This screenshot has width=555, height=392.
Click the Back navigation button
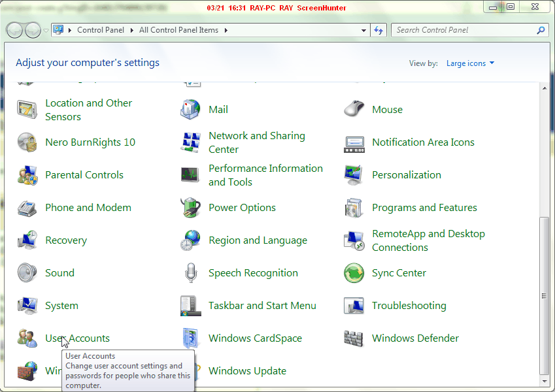tap(14, 31)
